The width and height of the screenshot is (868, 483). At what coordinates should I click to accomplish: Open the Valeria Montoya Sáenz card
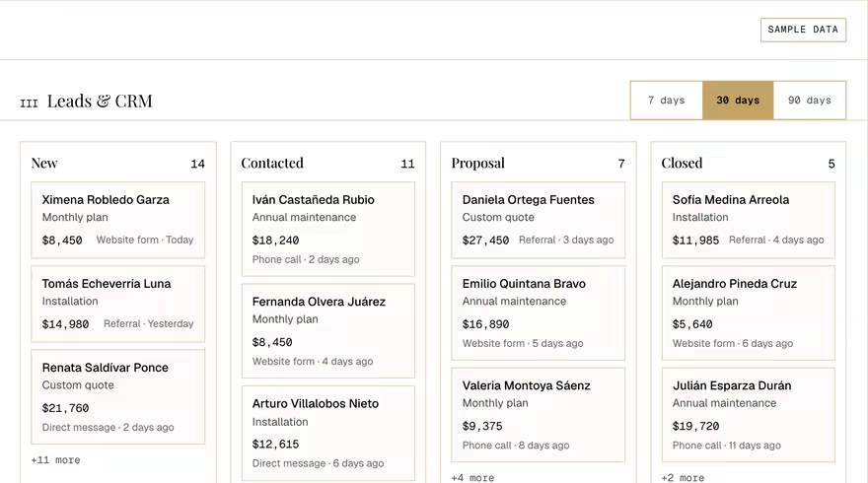point(539,414)
